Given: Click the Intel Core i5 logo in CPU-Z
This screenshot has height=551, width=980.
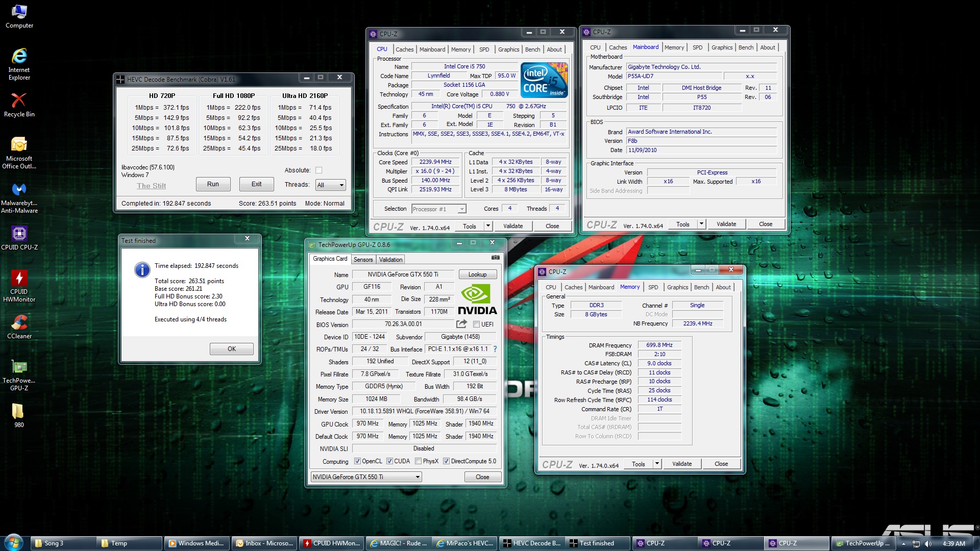Looking at the screenshot, I should click(544, 80).
